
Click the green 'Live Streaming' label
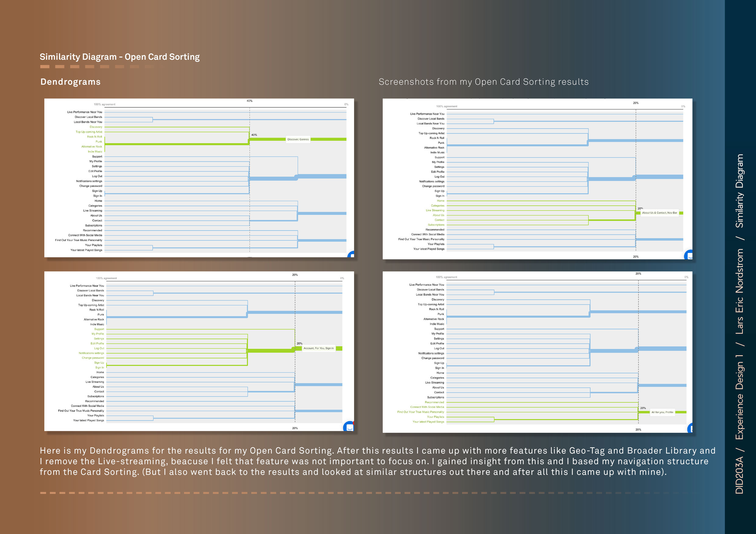[435, 210]
